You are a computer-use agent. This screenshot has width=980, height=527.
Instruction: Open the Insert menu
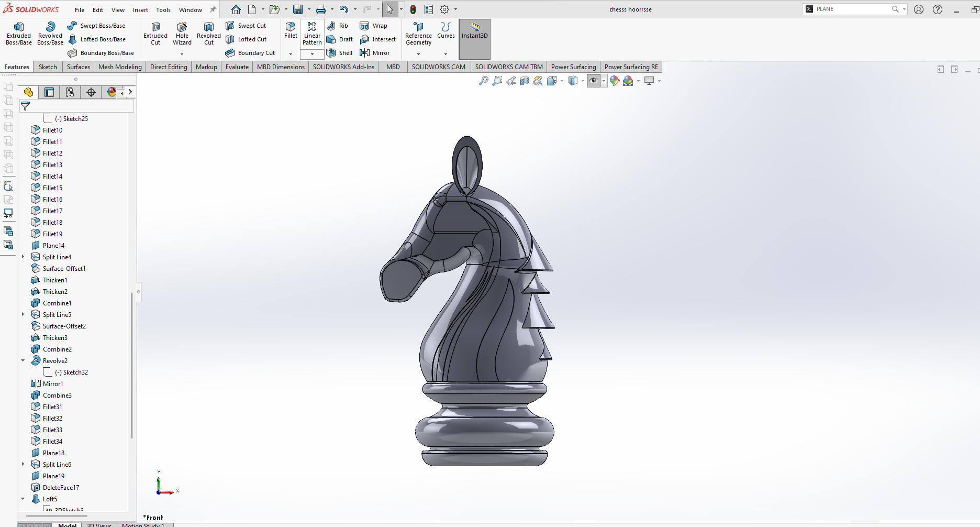coord(140,9)
